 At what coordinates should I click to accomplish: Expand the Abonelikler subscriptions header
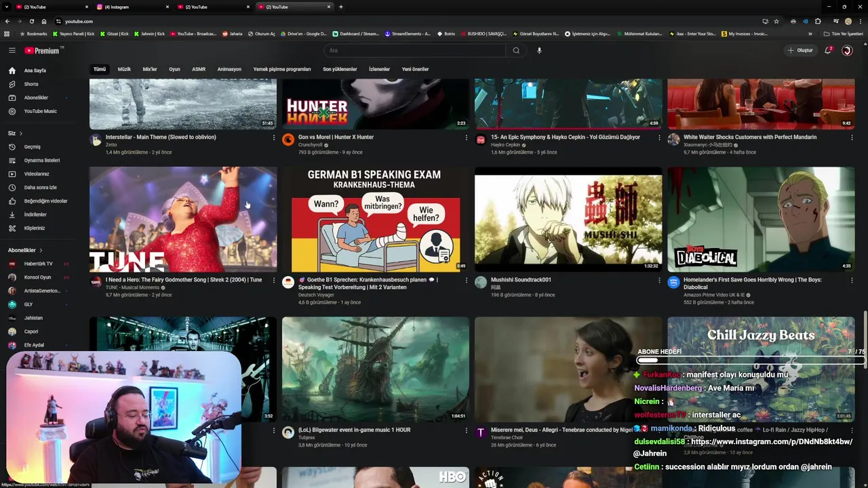(x=25, y=250)
